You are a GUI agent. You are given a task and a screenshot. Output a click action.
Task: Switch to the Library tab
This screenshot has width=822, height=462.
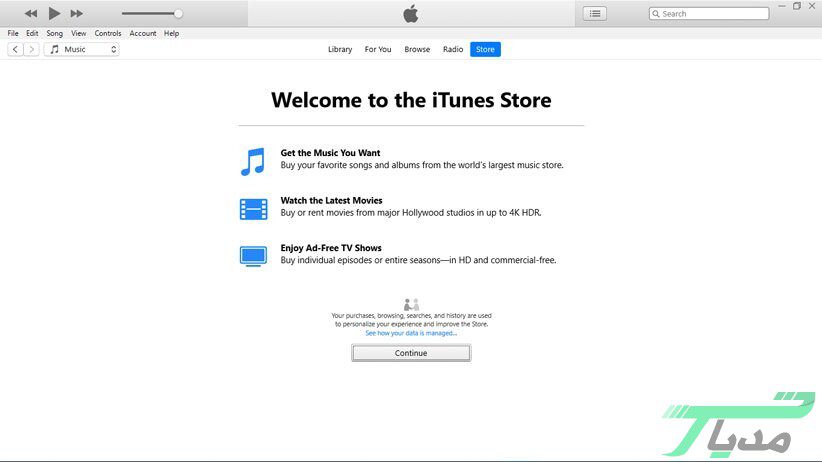point(340,49)
